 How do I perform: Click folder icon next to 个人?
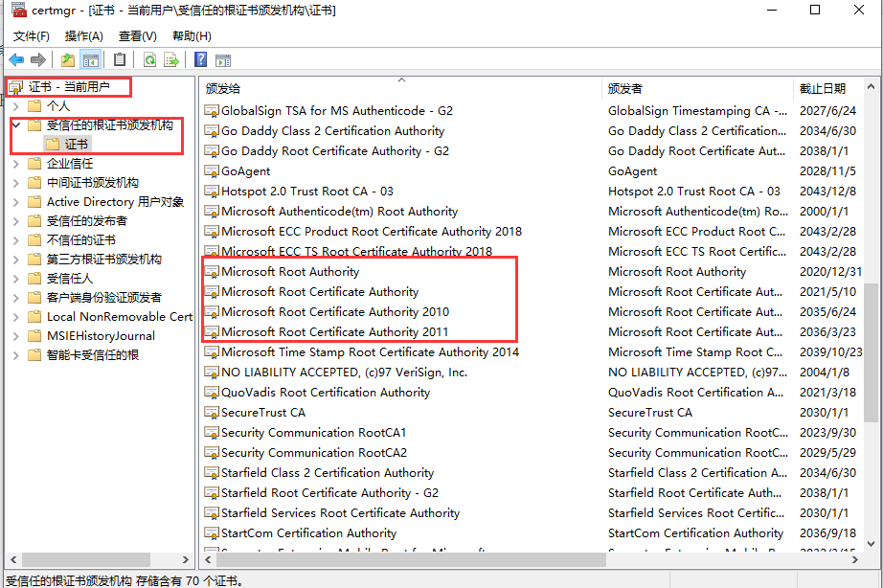point(34,106)
